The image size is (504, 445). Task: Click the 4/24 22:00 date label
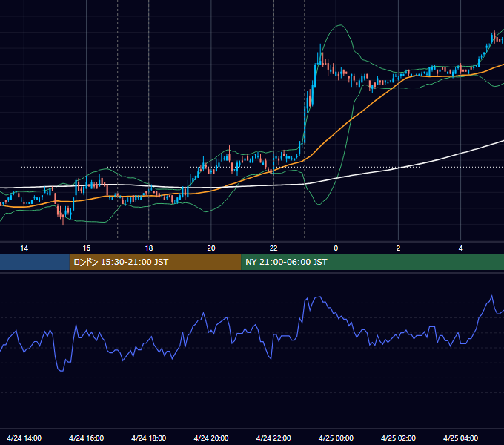(273, 438)
